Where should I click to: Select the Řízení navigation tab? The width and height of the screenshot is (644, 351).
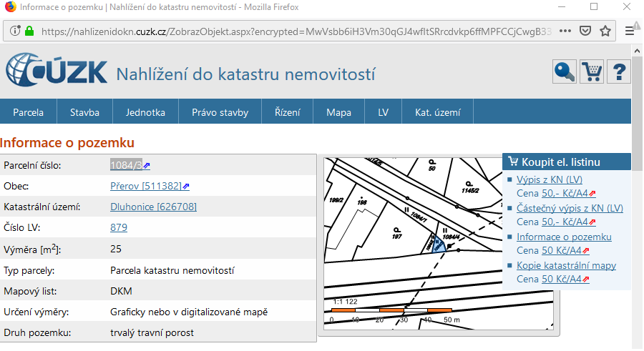tap(287, 112)
